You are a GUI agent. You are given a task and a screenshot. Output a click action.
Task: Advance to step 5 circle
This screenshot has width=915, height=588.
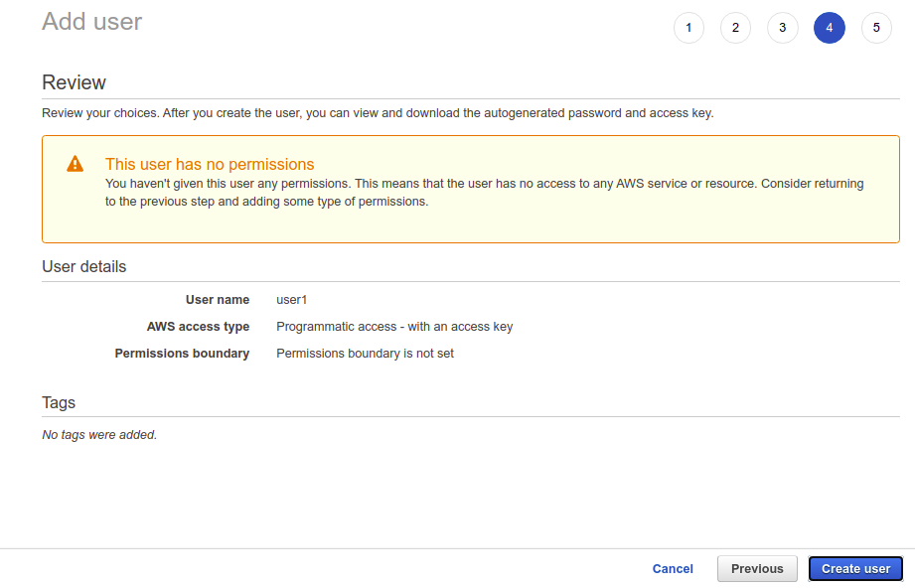click(875, 28)
